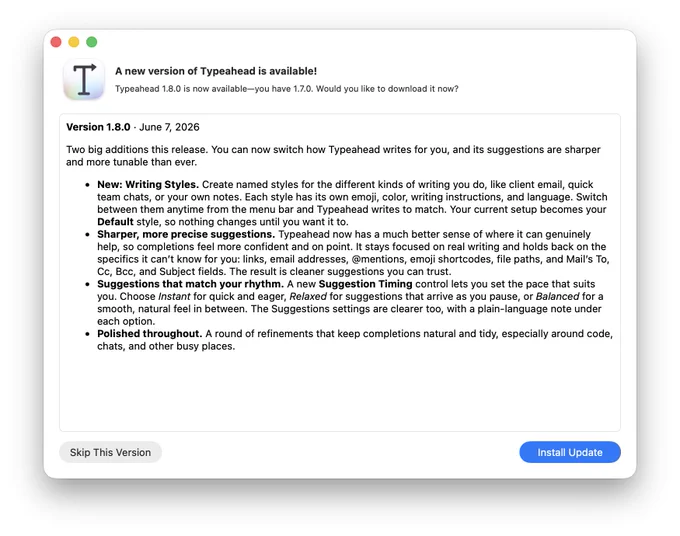
Task: Click the Typeahead app icon
Action: (x=84, y=79)
